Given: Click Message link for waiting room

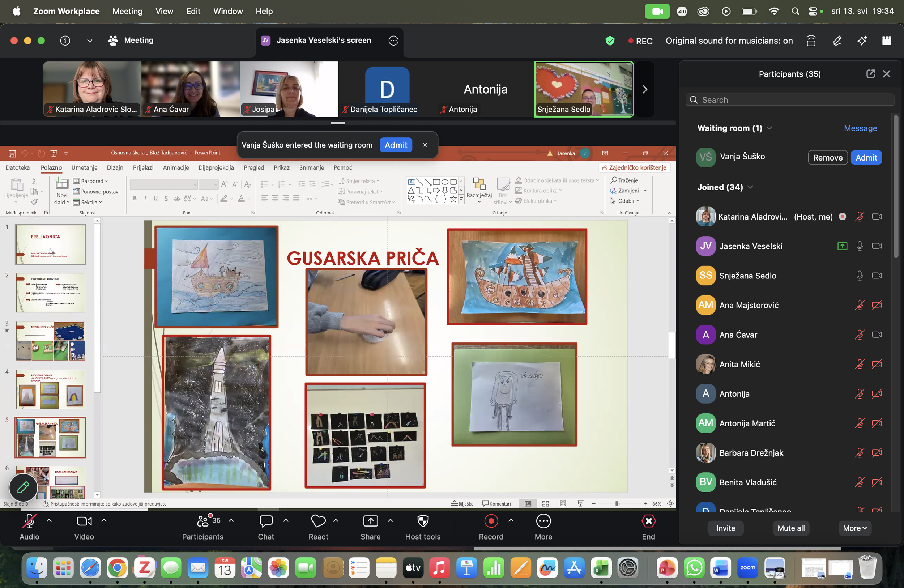Looking at the screenshot, I should click(x=860, y=128).
